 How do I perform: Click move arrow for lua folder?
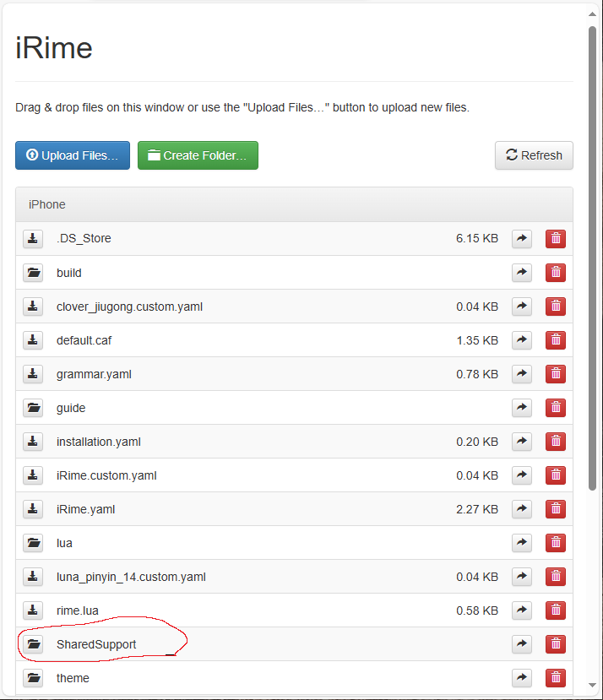tap(522, 543)
